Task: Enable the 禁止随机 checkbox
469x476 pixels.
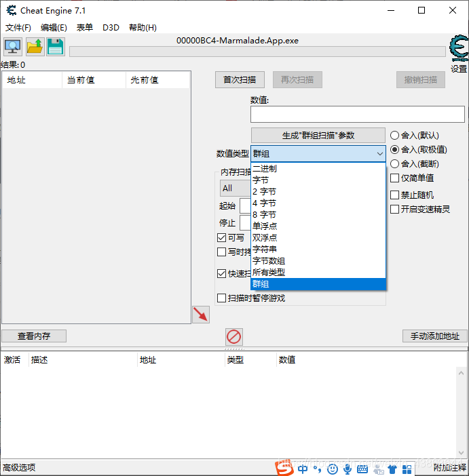Action: tap(394, 195)
